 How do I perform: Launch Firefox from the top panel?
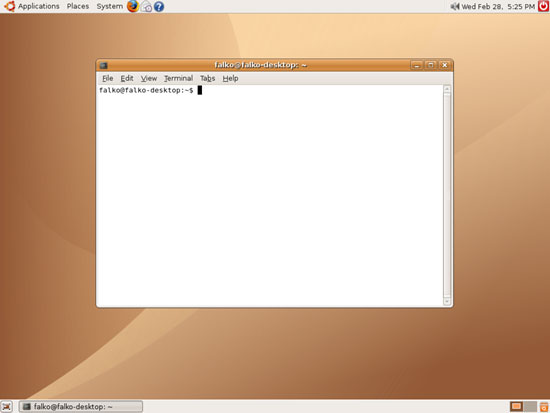[133, 6]
